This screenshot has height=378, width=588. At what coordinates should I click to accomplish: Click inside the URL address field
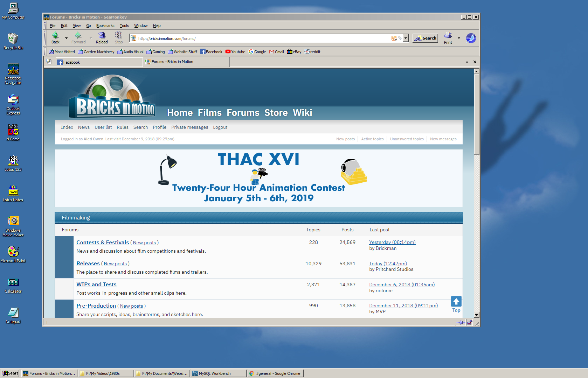tap(245, 38)
